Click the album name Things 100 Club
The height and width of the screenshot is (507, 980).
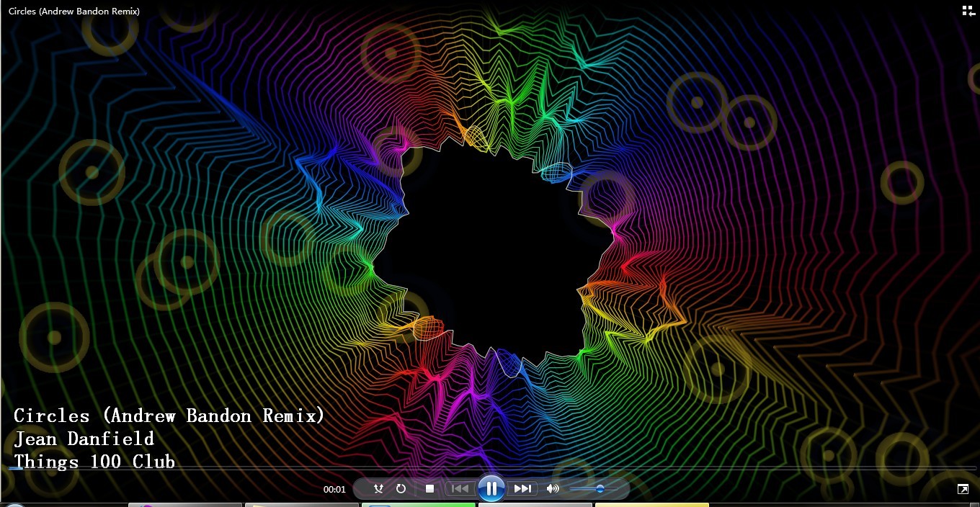(94, 462)
